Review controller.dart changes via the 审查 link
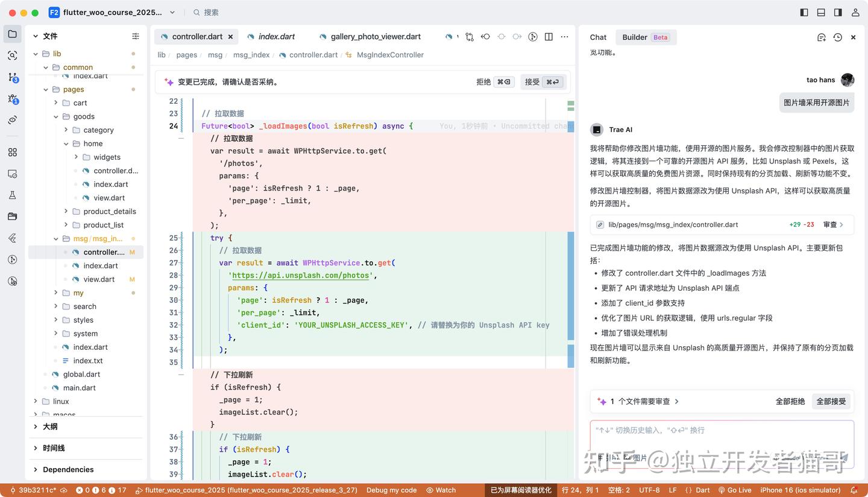Screen dimensions: 868x497 point(831,224)
